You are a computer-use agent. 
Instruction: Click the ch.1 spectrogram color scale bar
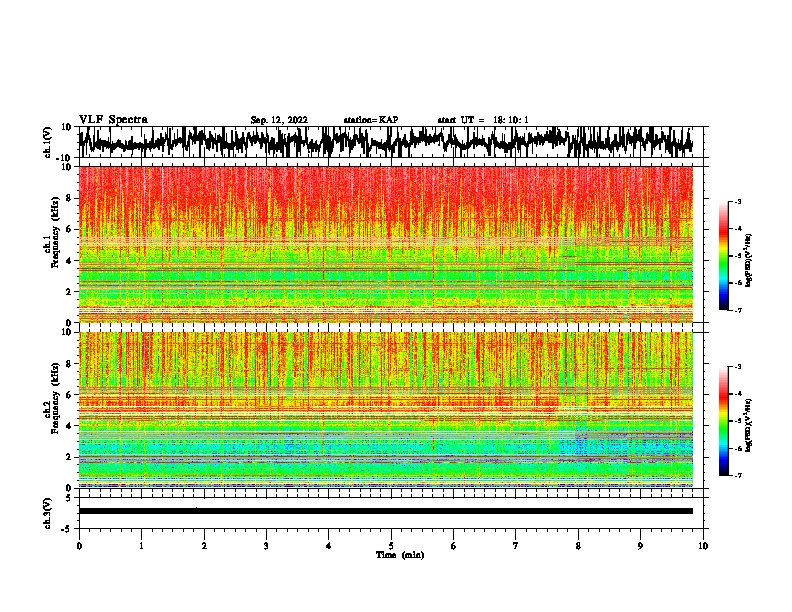click(723, 256)
